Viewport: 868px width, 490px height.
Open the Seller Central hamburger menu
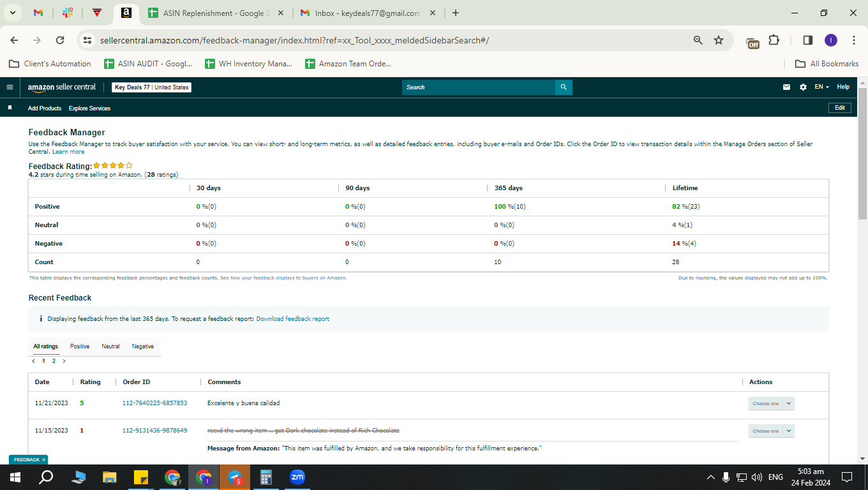(x=10, y=87)
